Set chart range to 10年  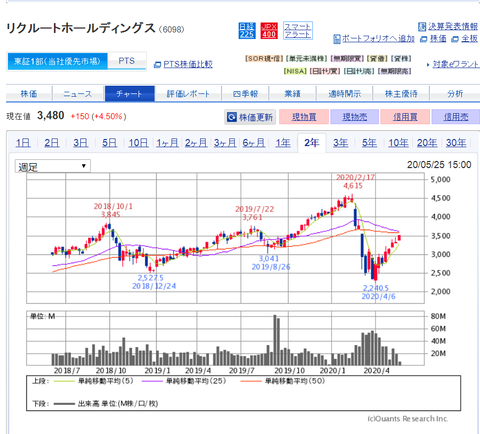click(398, 143)
